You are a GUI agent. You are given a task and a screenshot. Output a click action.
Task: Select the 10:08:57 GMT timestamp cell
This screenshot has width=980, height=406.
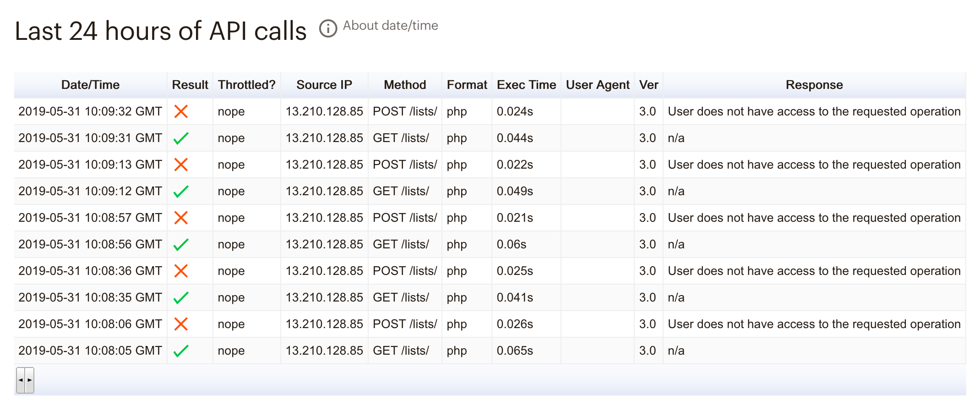[90, 218]
